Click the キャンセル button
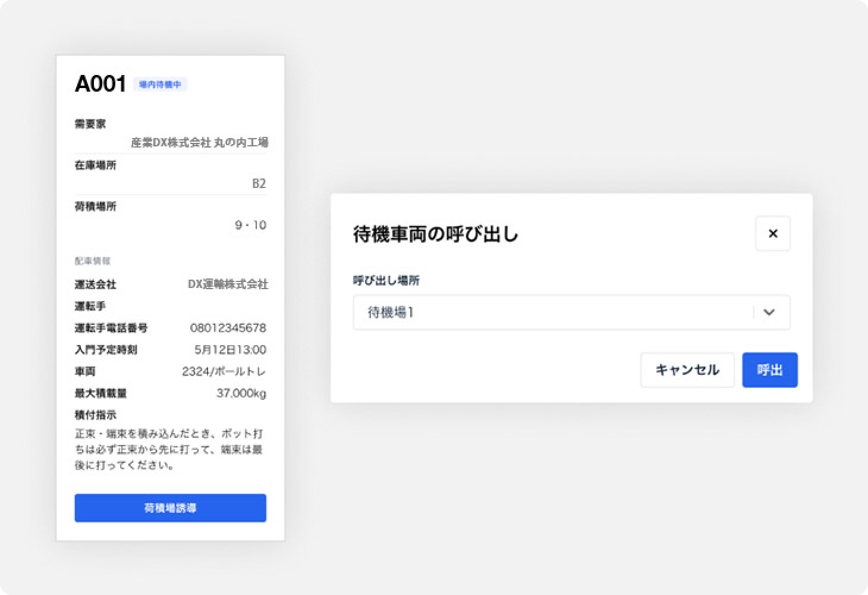This screenshot has width=868, height=595. [x=687, y=370]
